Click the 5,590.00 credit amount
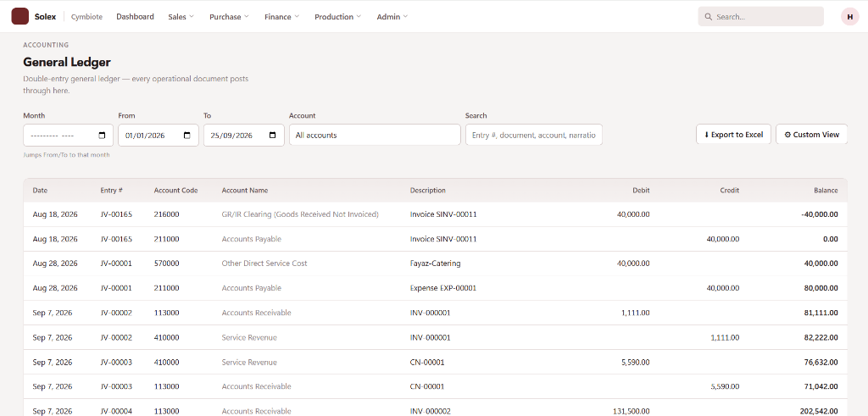This screenshot has width=868, height=416. pos(725,386)
